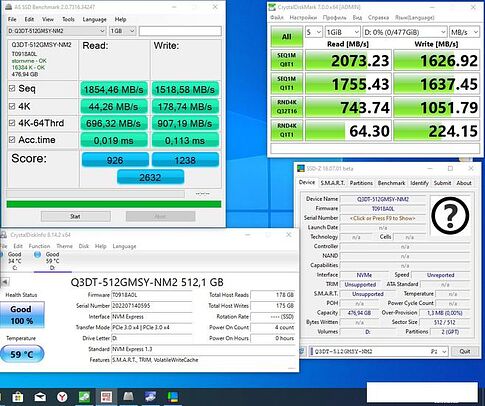Open the Function menu in CrystalDiskInfo
Viewport: 485px width, 406px height.
(x=39, y=246)
